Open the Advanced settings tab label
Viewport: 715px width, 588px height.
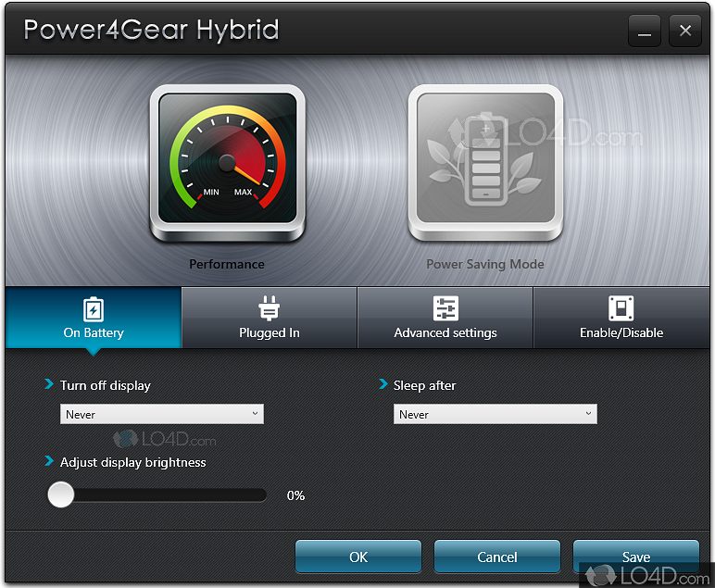(x=445, y=332)
